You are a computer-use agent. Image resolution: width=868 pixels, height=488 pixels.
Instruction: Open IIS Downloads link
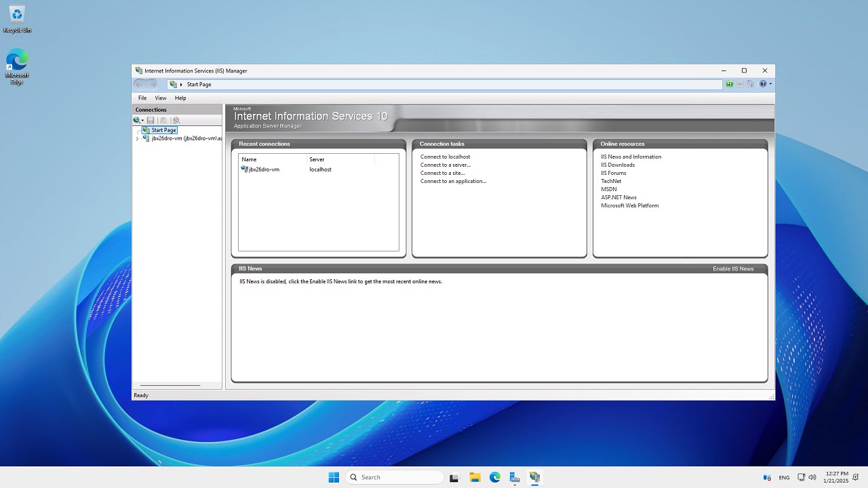(x=618, y=165)
